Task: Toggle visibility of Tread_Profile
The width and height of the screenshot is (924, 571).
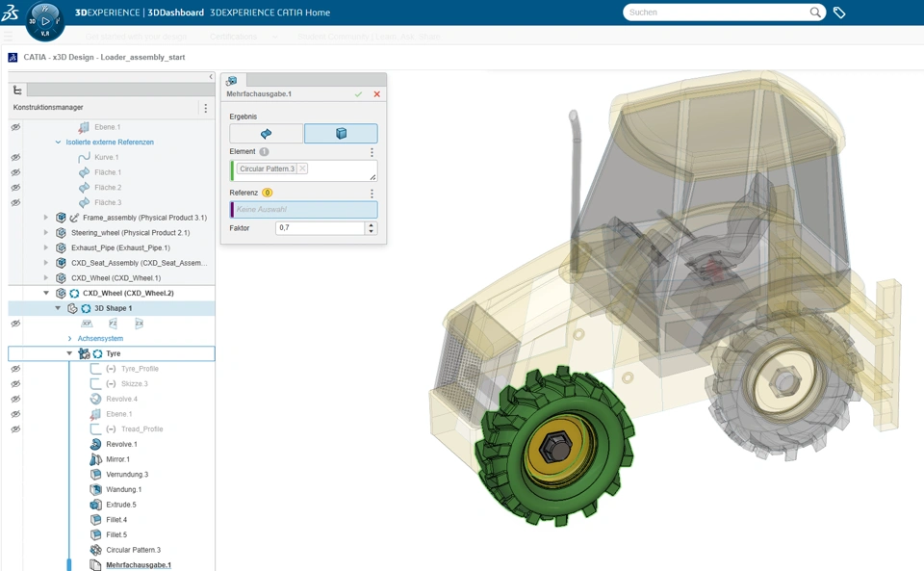Action: [x=15, y=429]
